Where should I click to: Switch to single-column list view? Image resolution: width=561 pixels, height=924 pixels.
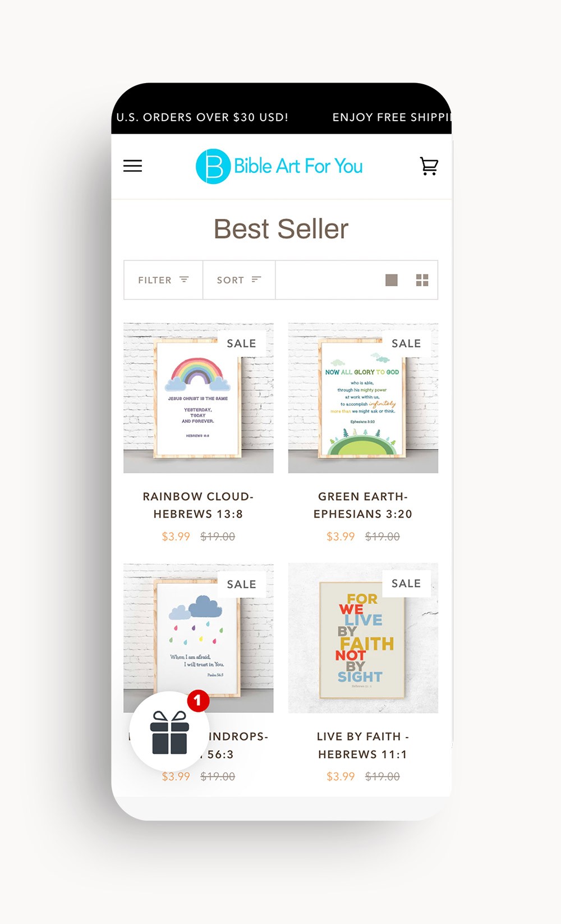392,280
